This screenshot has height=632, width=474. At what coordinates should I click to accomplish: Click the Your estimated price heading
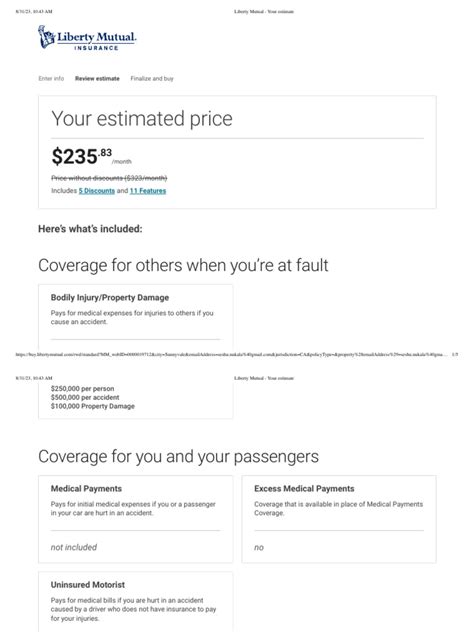coord(142,118)
